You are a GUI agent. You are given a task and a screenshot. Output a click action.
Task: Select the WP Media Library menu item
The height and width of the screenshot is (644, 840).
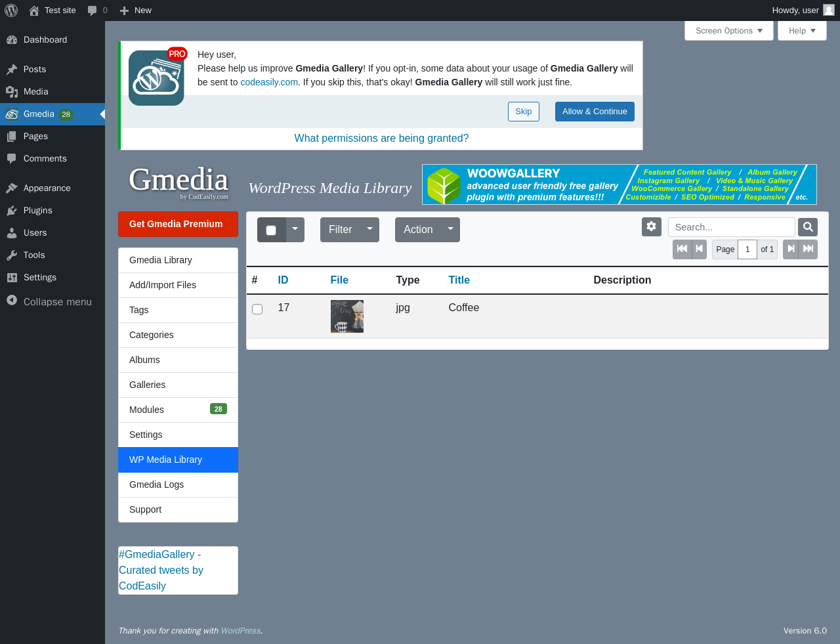pyautogui.click(x=178, y=460)
